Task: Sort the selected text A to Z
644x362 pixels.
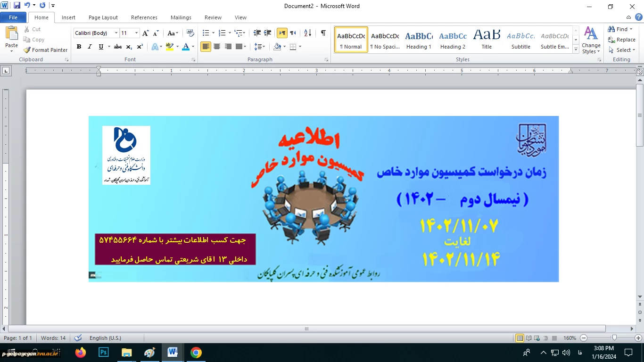Action: click(x=307, y=33)
